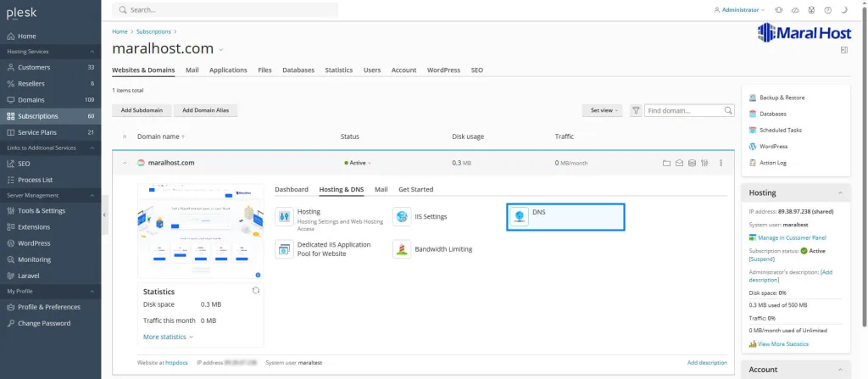Switch to the Mail top tab
868x379 pixels.
point(192,70)
